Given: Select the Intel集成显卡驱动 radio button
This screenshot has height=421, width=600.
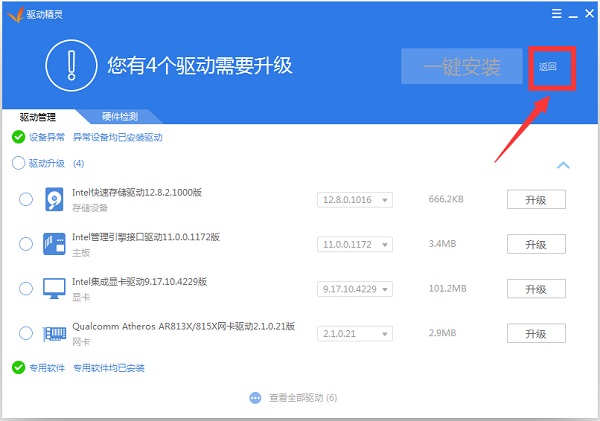Looking at the screenshot, I should tap(26, 288).
